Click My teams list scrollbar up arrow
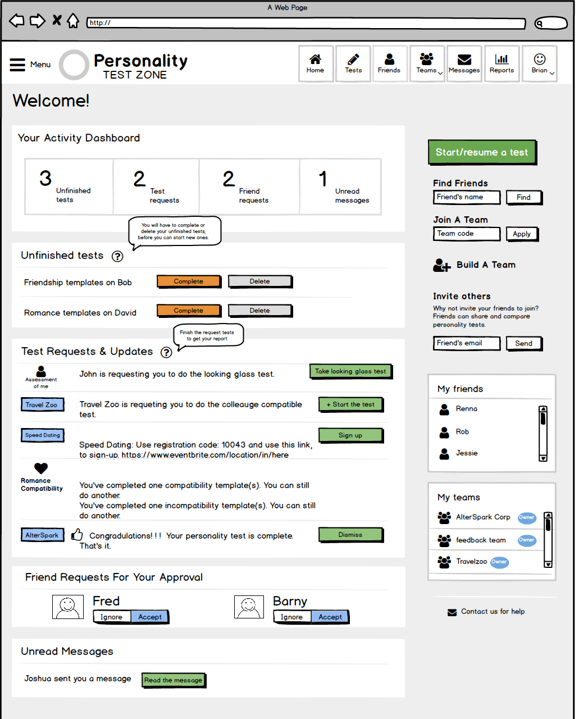Image resolution: width=588 pixels, height=719 pixels. coord(548,516)
